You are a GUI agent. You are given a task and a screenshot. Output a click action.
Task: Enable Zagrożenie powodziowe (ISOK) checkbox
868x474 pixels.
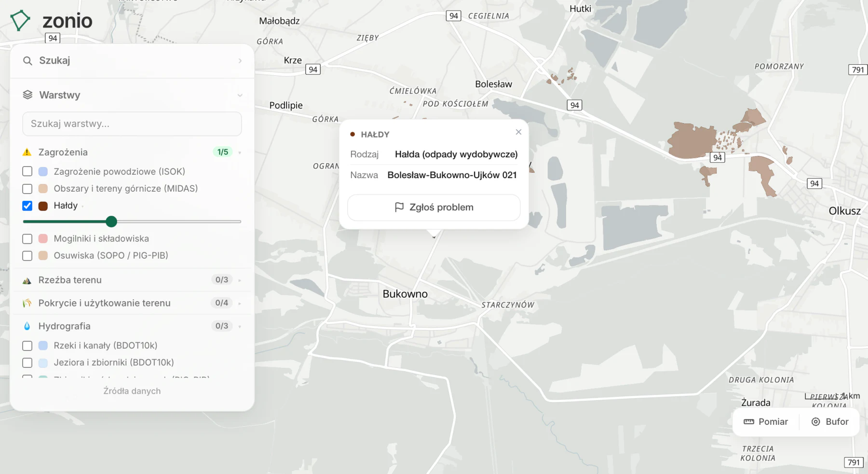pyautogui.click(x=27, y=171)
